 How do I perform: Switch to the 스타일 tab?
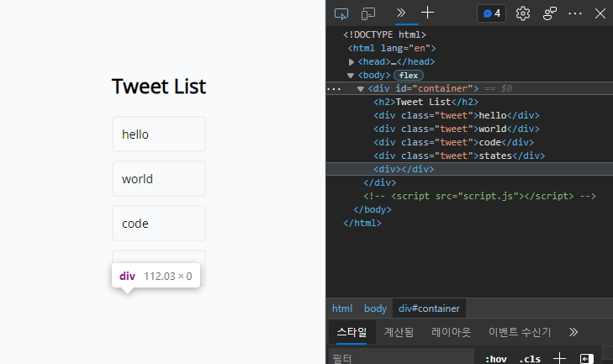351,332
